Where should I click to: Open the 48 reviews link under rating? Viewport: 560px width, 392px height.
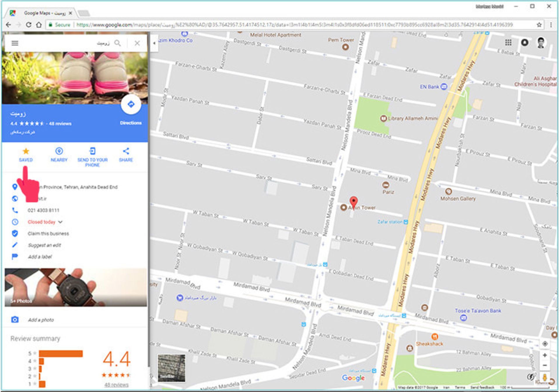116,385
